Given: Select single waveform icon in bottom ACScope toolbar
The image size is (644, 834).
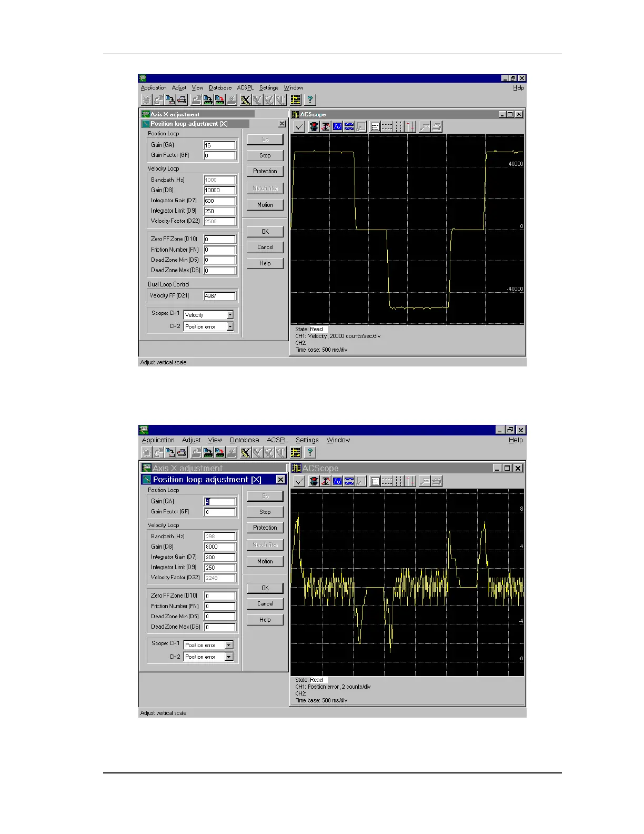Looking at the screenshot, I should [x=337, y=481].
